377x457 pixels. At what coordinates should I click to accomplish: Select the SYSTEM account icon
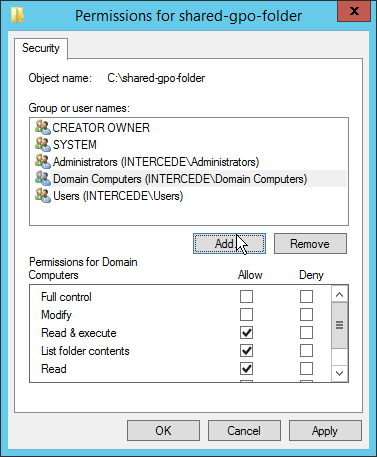(x=43, y=144)
